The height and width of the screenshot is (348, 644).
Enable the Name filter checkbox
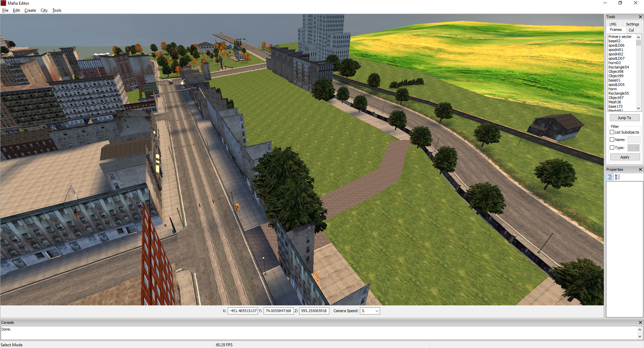pyautogui.click(x=612, y=140)
